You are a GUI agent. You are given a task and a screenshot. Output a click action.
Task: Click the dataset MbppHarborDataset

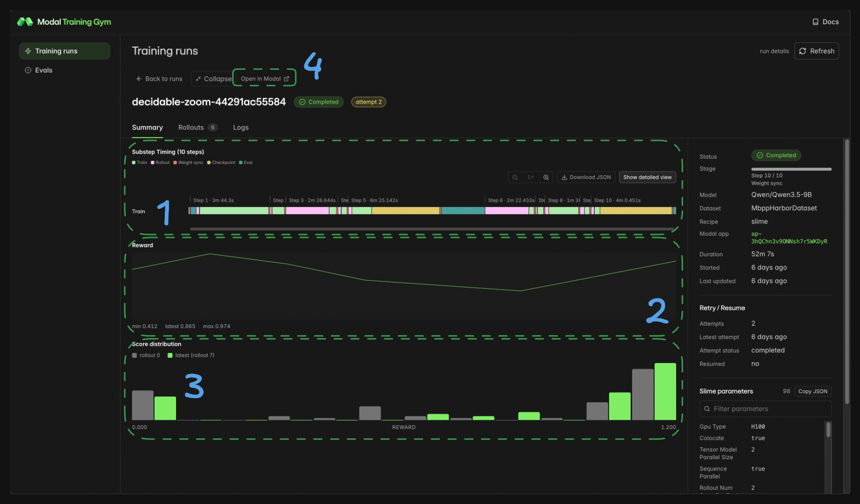[x=784, y=208]
